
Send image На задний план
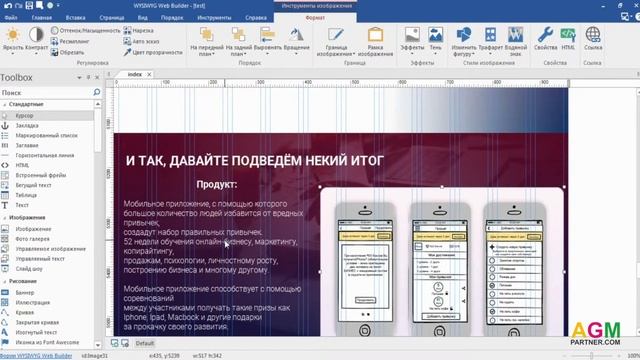pos(239,41)
